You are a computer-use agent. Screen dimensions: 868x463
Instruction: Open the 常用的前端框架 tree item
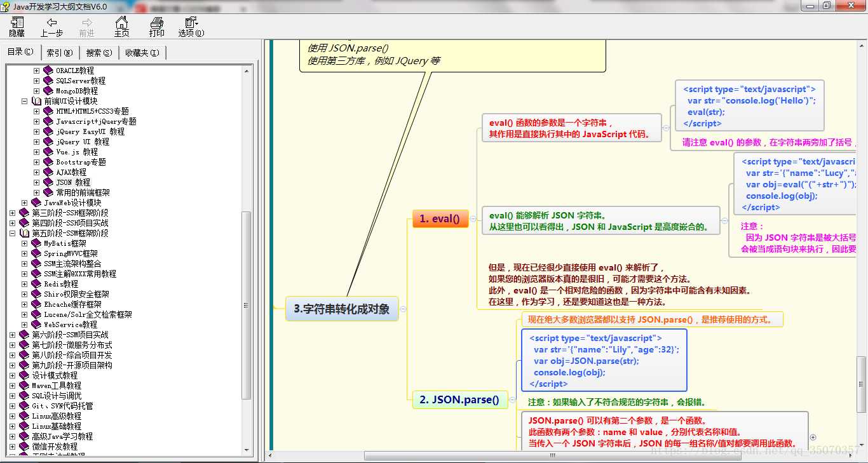coord(83,192)
